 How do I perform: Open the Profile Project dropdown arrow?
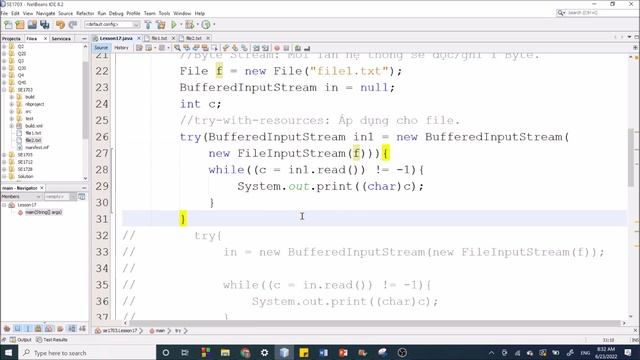point(214,25)
